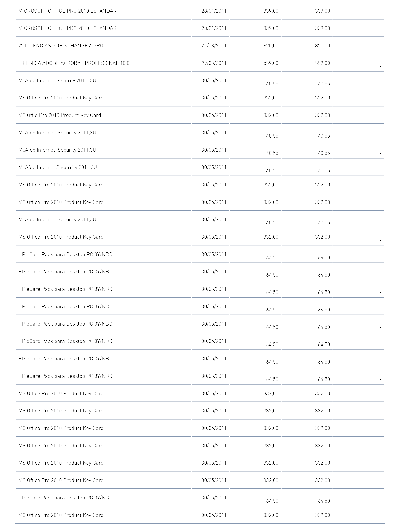407x532 pixels.
Task: Select the first 559,00 value
Action: pyautogui.click(x=271, y=63)
